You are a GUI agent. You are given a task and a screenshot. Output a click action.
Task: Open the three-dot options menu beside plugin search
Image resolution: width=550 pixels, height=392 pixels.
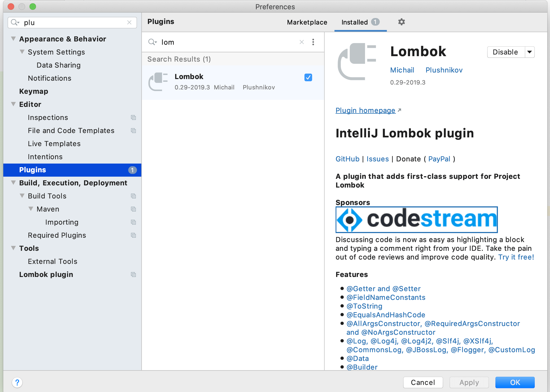(x=313, y=42)
